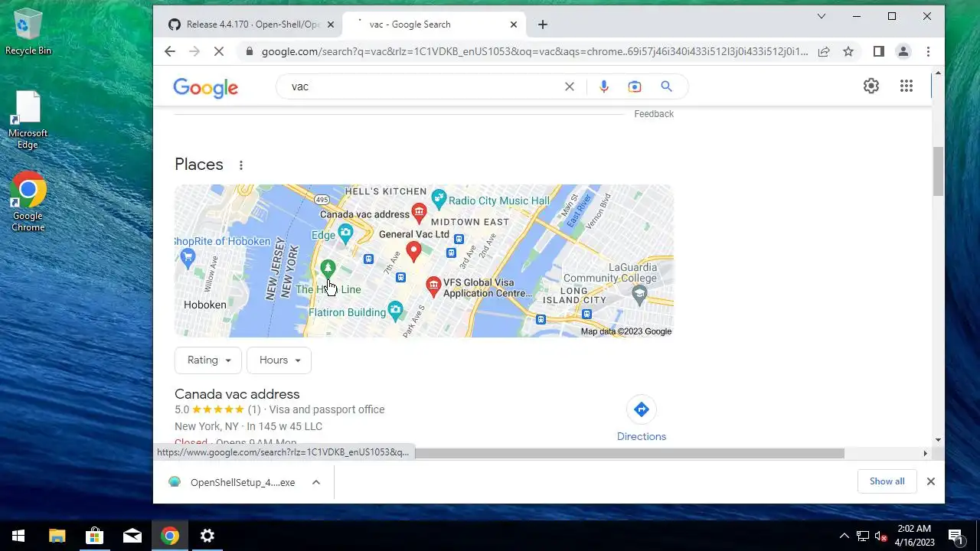The image size is (980, 551).
Task: Click the Places section heading
Action: click(199, 165)
